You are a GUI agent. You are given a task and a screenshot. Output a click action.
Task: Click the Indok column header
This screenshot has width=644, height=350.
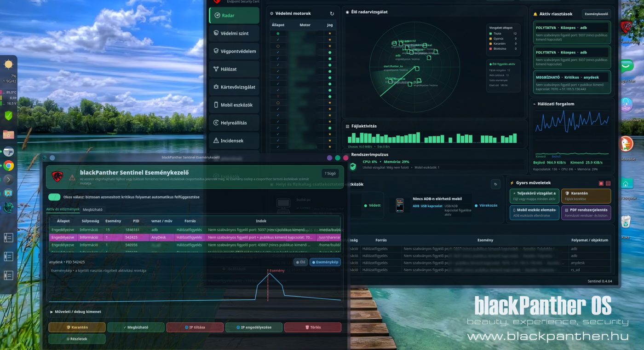point(261,221)
